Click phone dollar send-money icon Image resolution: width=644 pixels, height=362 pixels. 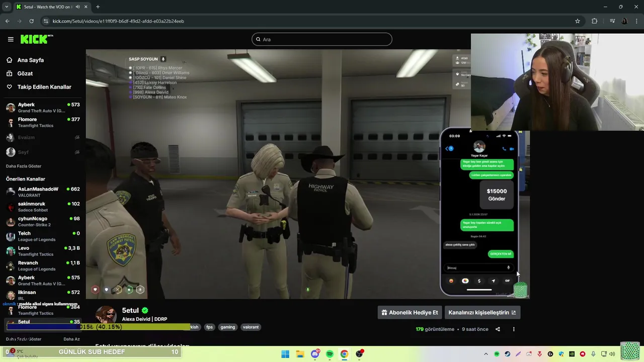click(x=479, y=281)
